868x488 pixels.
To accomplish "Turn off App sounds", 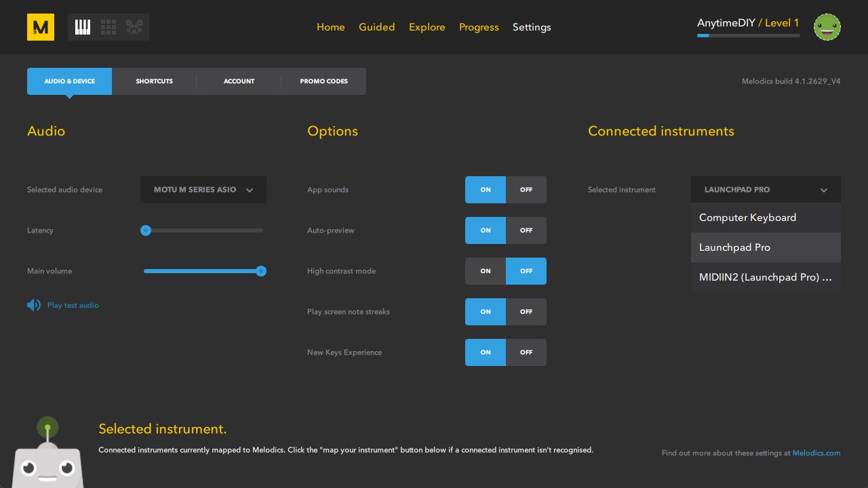I will click(526, 190).
